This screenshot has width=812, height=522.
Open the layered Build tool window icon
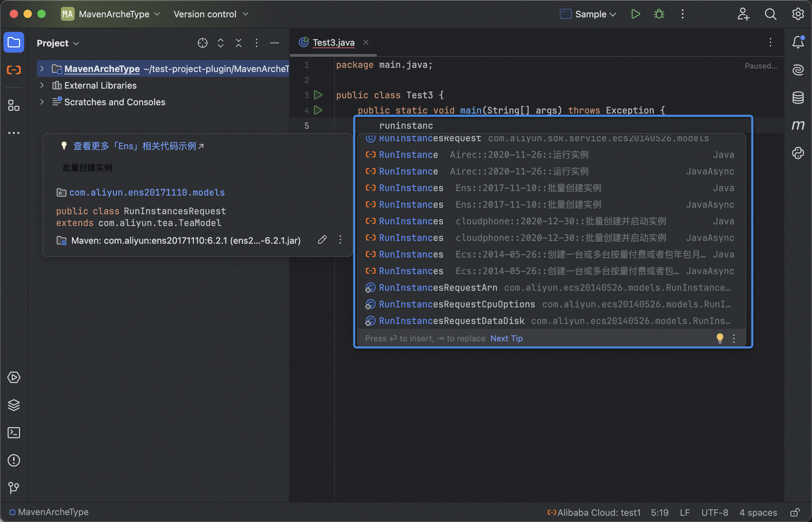click(14, 405)
